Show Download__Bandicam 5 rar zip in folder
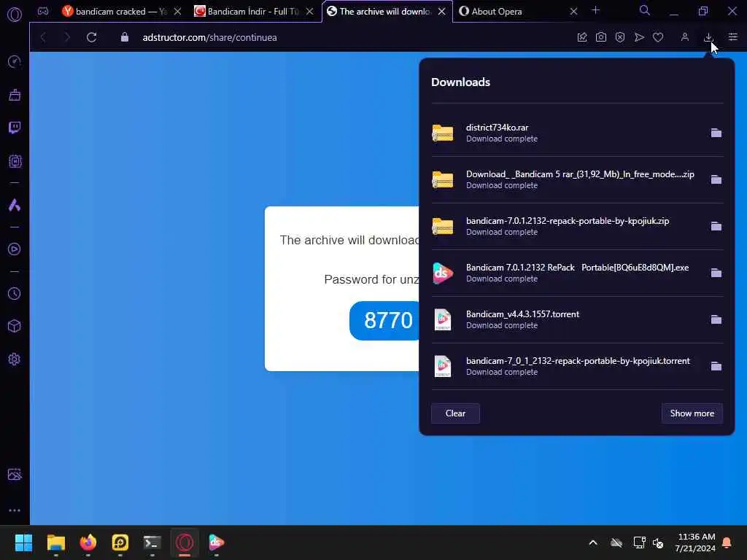 [x=716, y=179]
